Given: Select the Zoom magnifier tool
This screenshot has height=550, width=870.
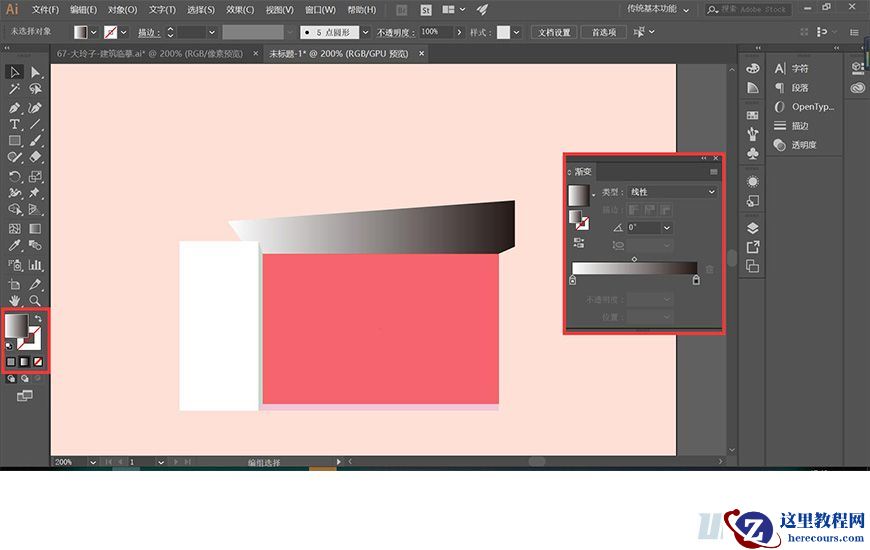Looking at the screenshot, I should pos(35,300).
